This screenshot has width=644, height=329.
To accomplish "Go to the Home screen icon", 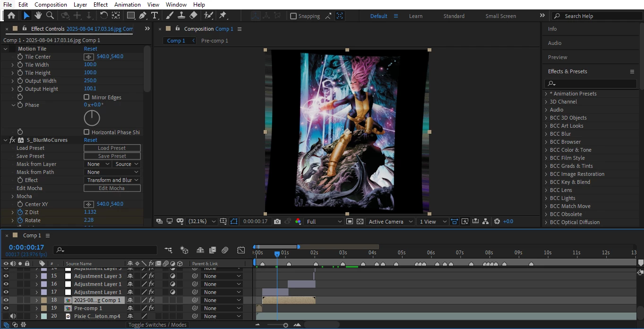I will 11,16.
